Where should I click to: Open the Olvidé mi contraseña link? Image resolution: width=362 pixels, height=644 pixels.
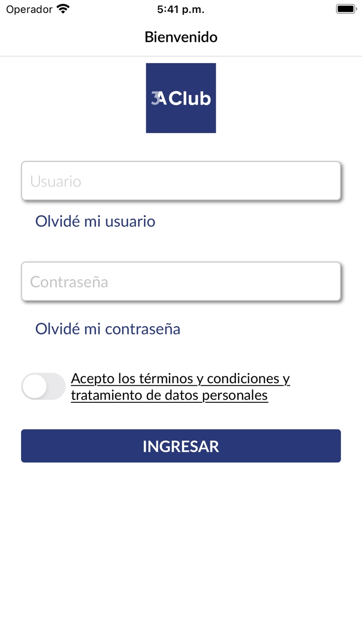[x=108, y=329]
